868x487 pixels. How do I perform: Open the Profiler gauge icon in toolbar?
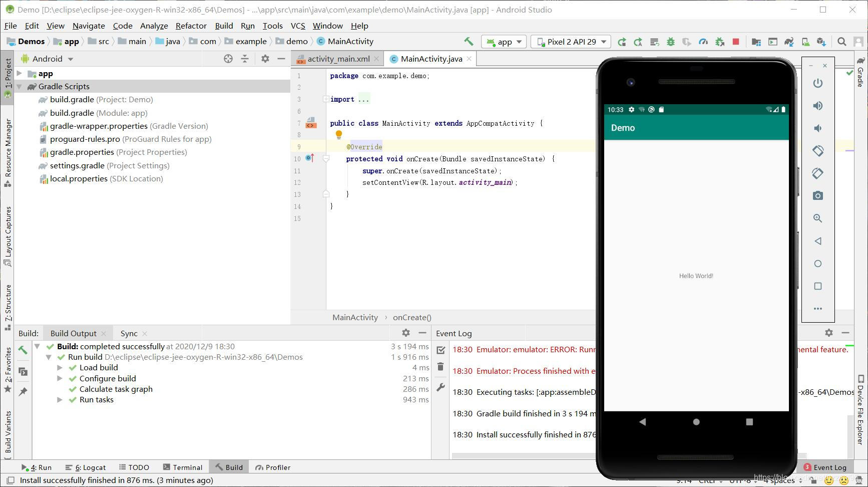pyautogui.click(x=703, y=42)
